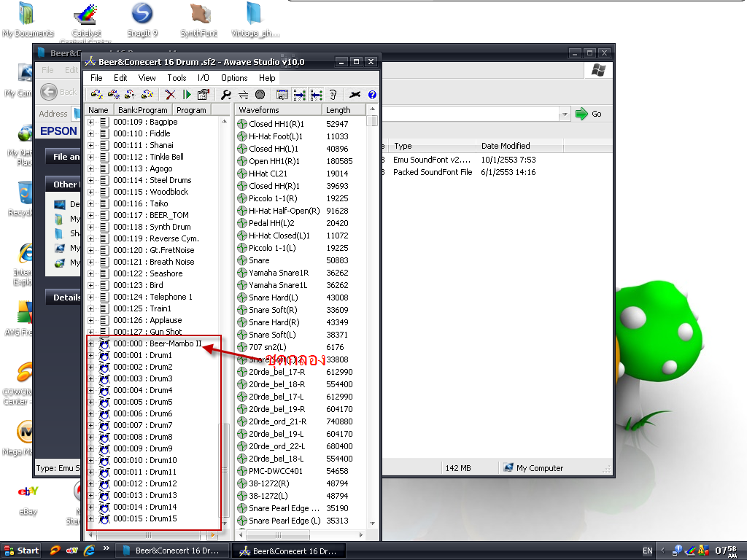Viewport: 747px width, 560px height.
Task: Sort by Date Modified column in Explorer
Action: click(x=519, y=146)
